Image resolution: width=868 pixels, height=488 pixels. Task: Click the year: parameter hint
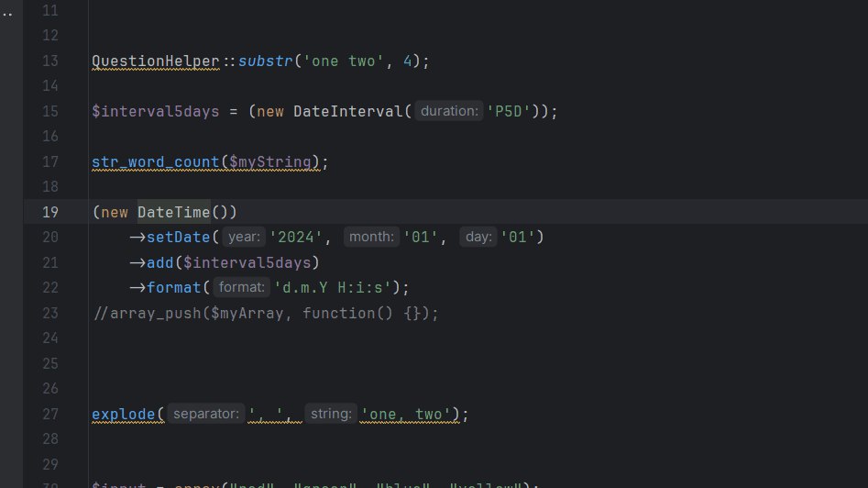[244, 237]
